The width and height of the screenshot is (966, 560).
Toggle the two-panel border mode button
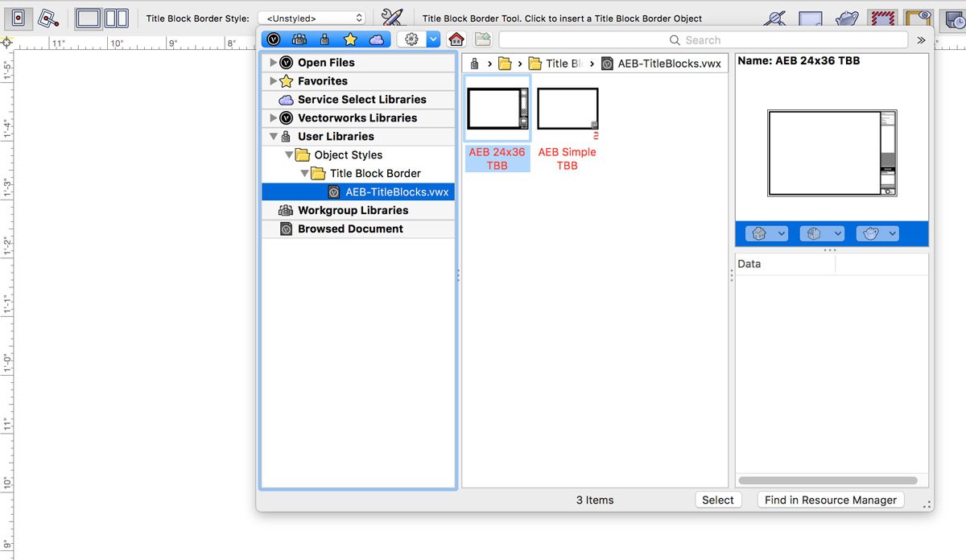[x=117, y=18]
